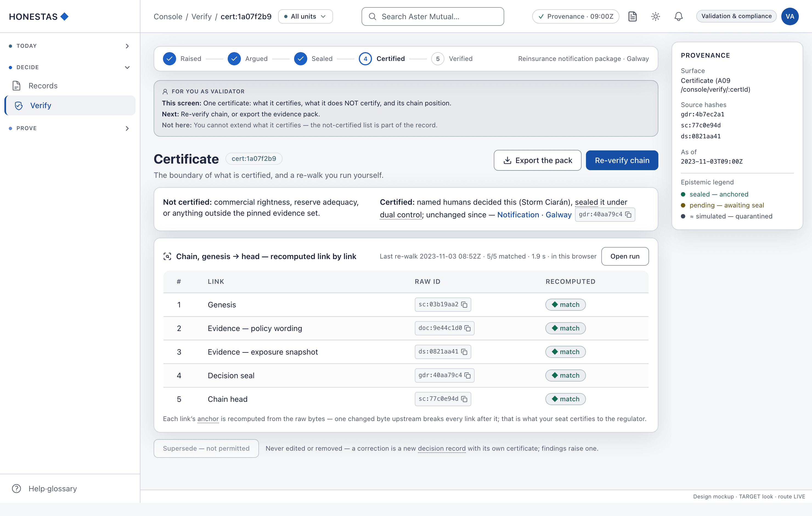Image resolution: width=812 pixels, height=516 pixels.
Task: Click the HONESTAS diamond logo
Action: tap(64, 16)
